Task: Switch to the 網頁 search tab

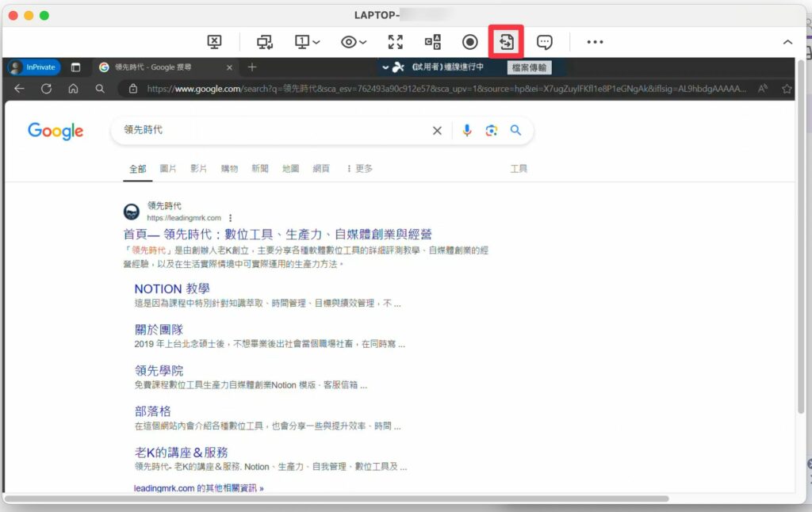Action: pos(321,169)
